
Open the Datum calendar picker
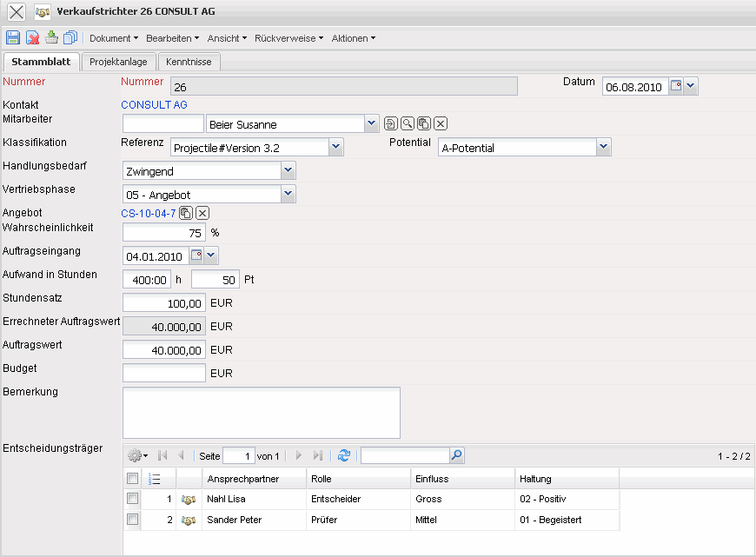point(675,86)
